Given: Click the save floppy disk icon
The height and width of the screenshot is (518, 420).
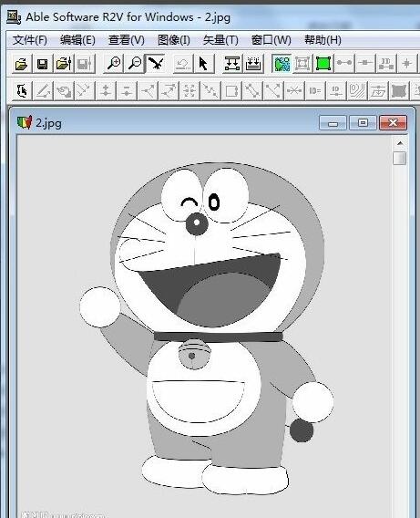Looking at the screenshot, I should pyautogui.click(x=43, y=64).
